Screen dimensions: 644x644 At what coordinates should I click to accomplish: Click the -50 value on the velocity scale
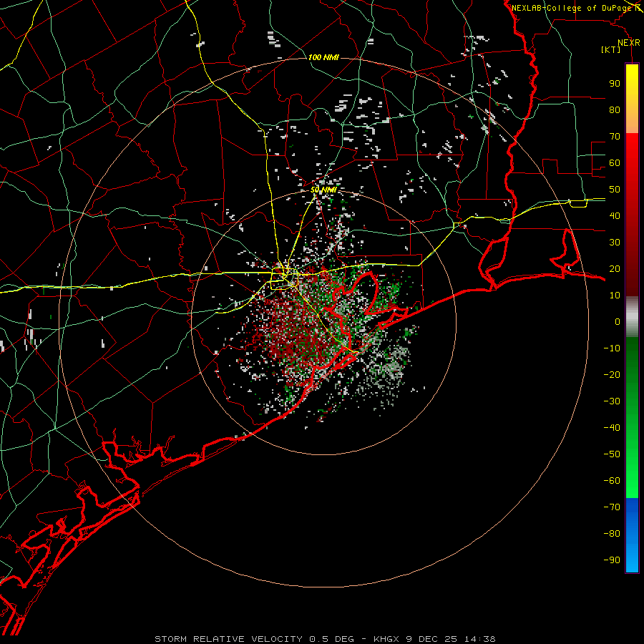coord(612,454)
